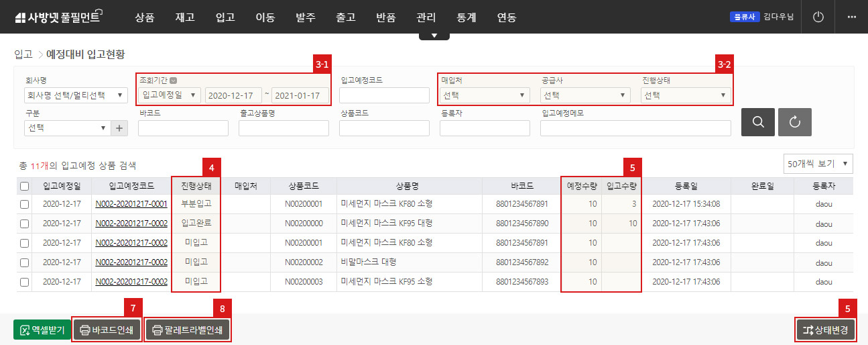Check the row for 비말마스크 대형

pos(25,262)
